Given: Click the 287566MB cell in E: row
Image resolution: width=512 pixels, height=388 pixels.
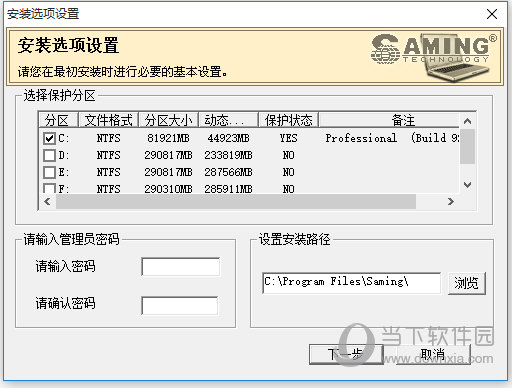Looking at the screenshot, I should click(228, 172).
